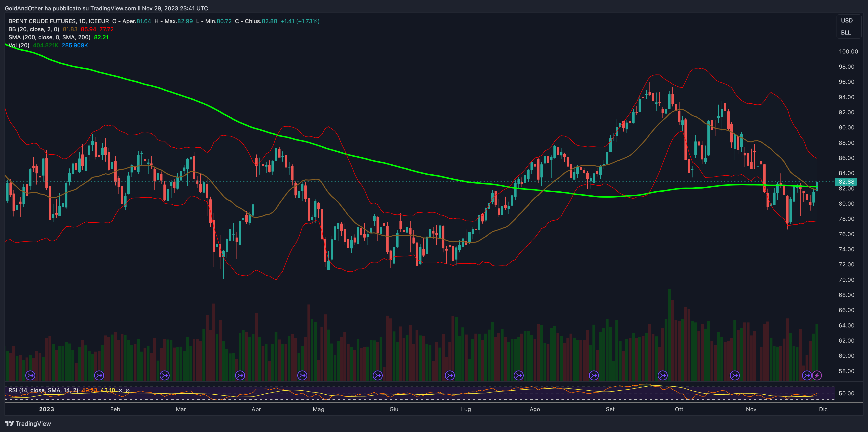The width and height of the screenshot is (868, 432).
Task: Click the arrow marker beside the lightning icon
Action: click(x=807, y=375)
